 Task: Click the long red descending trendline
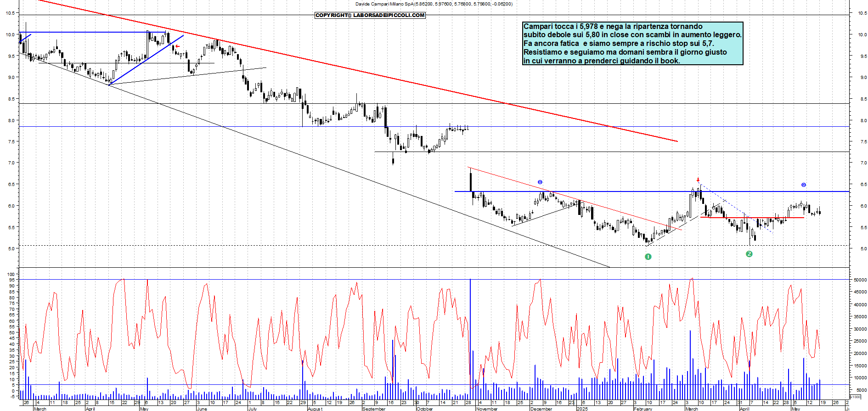tap(357, 70)
